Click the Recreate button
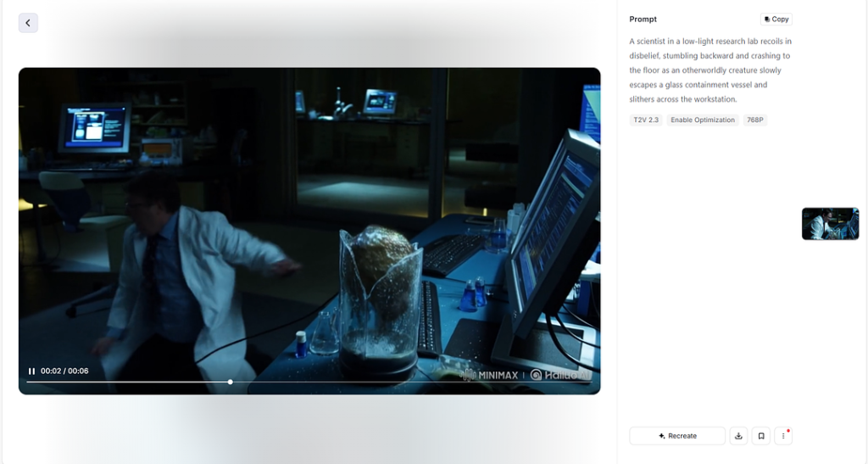This screenshot has width=868, height=464. [677, 436]
